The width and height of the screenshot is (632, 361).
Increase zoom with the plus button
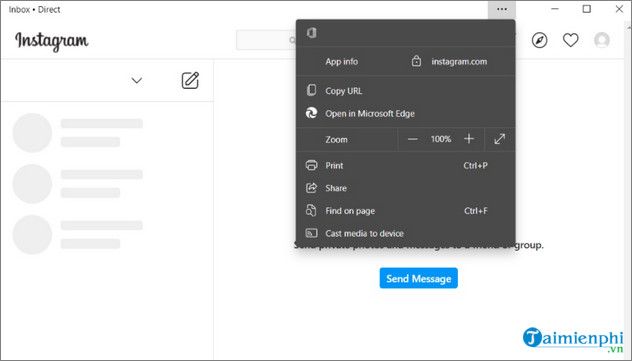point(469,139)
